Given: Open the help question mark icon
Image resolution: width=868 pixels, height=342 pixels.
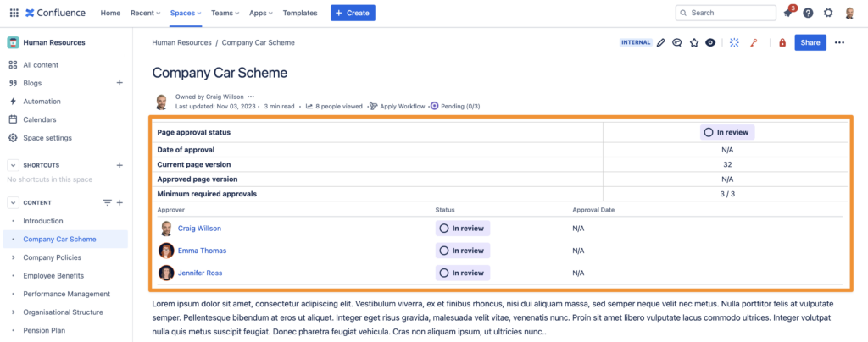Looking at the screenshot, I should (808, 13).
